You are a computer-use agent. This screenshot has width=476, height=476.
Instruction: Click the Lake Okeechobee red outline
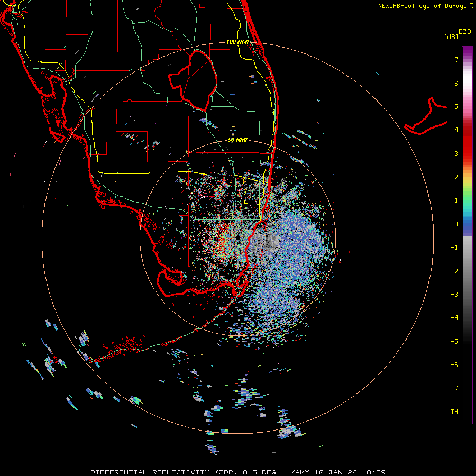(193, 80)
